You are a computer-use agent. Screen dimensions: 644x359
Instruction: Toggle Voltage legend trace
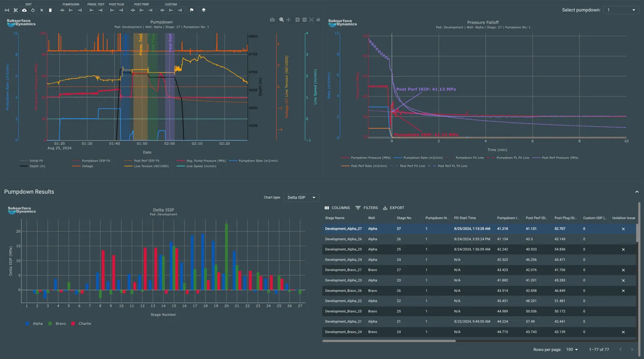point(83,166)
